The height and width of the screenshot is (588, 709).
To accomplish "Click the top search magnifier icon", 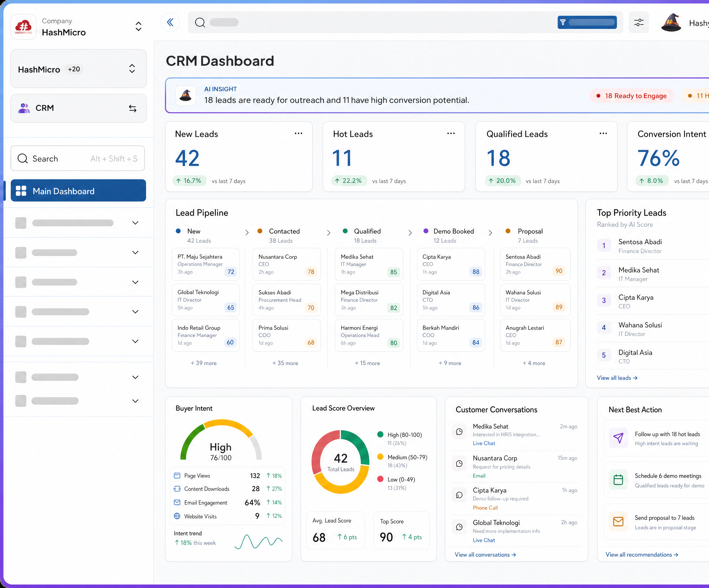I will (x=200, y=22).
